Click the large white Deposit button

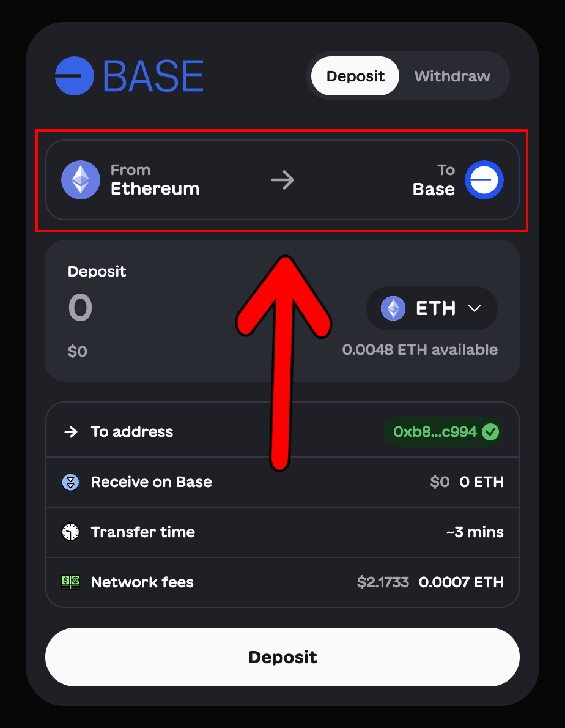point(282,657)
